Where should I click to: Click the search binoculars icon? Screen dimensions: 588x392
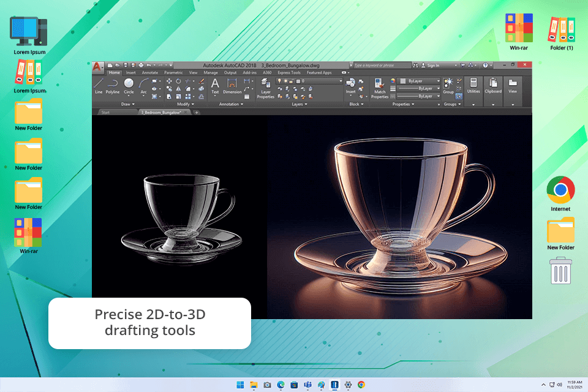[415, 66]
